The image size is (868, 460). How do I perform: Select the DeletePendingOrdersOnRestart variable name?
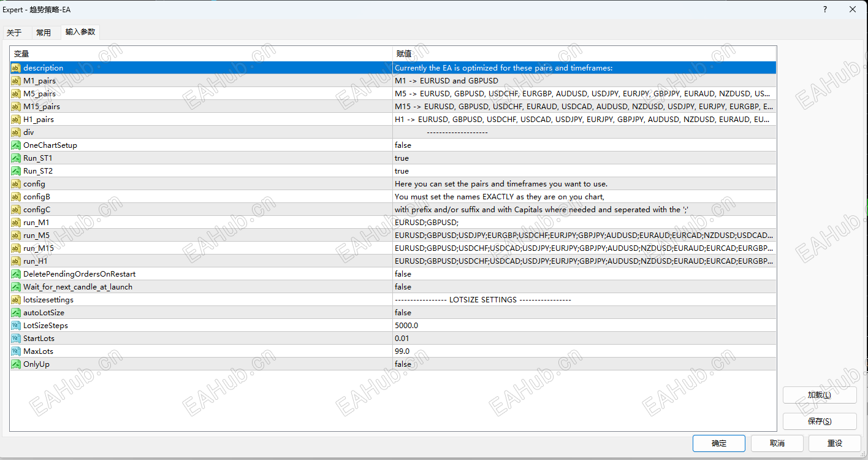coord(80,274)
